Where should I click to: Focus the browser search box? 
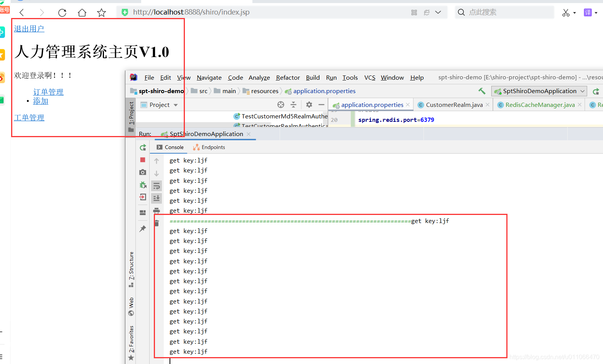click(505, 12)
